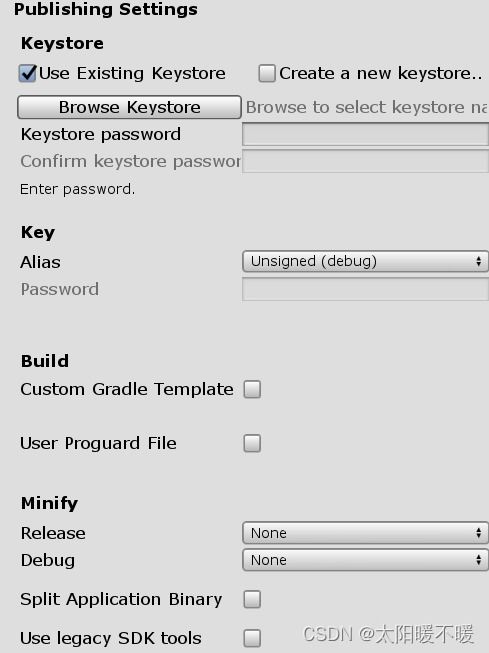
Task: Enable Custom Gradle Template checkbox
Action: click(252, 389)
